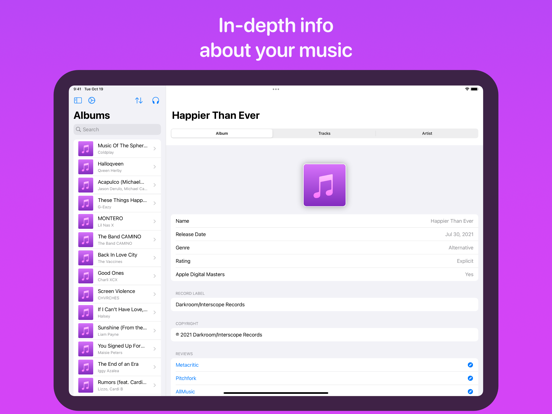Click the status bar time 9:41
Viewport: 552px width, 414px height.
tap(77, 89)
